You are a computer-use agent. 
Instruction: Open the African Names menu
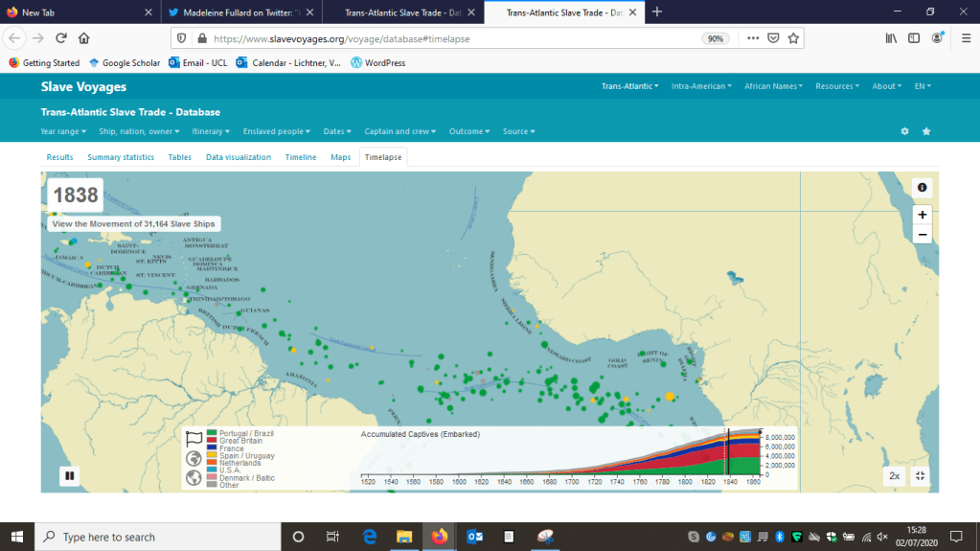click(x=774, y=86)
